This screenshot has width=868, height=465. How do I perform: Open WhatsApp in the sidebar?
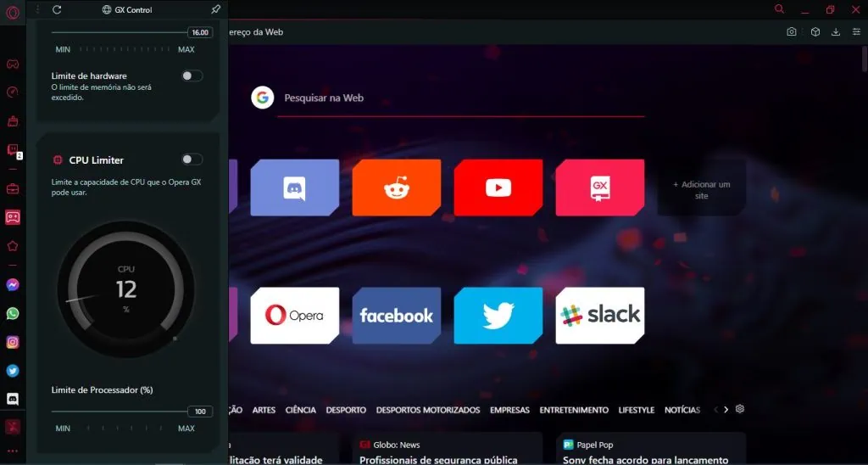point(13,314)
